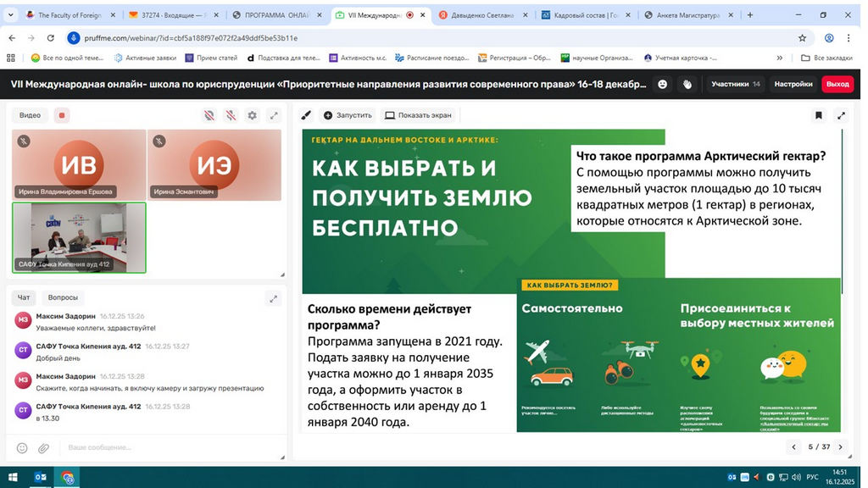Open the emoji picker in chat input

pos(22,447)
